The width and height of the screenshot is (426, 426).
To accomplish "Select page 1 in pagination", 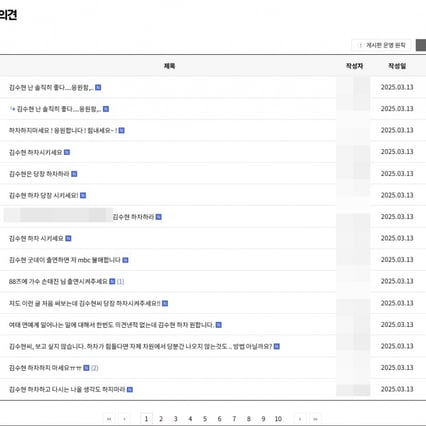I will pos(146,419).
